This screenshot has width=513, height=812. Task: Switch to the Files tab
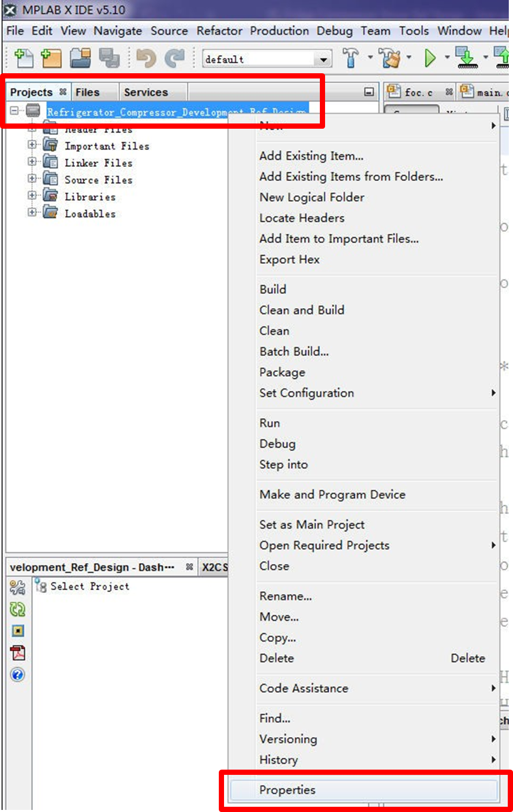87,93
